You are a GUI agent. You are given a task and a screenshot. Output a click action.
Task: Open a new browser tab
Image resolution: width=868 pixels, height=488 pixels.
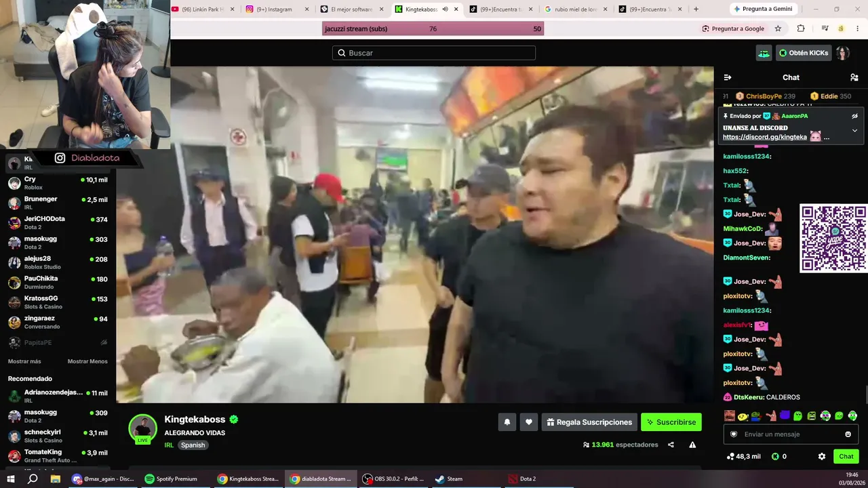point(696,9)
